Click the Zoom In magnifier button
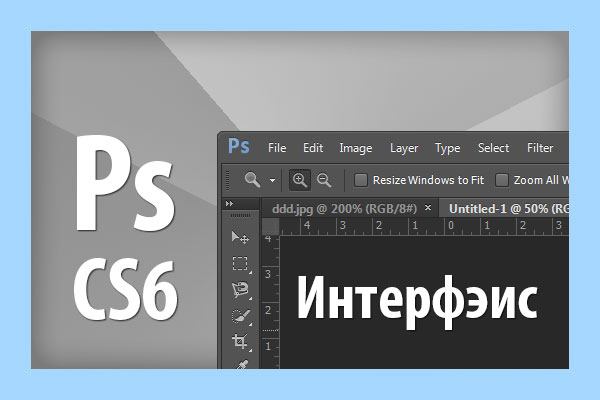 tap(299, 180)
